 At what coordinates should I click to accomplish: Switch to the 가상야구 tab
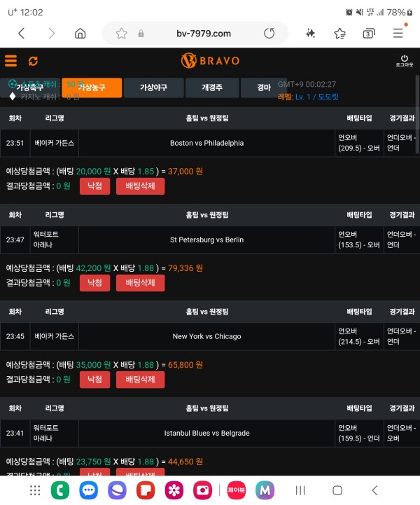[x=155, y=88]
